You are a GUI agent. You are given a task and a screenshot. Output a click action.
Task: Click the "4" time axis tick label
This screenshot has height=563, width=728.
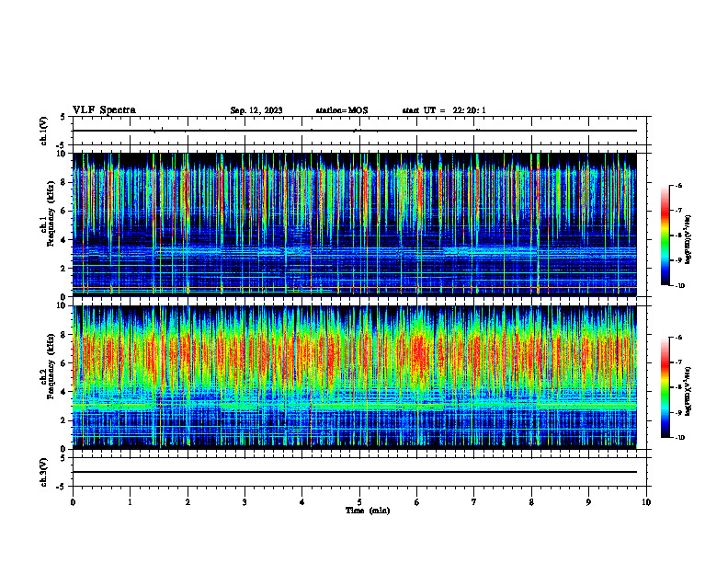click(302, 502)
